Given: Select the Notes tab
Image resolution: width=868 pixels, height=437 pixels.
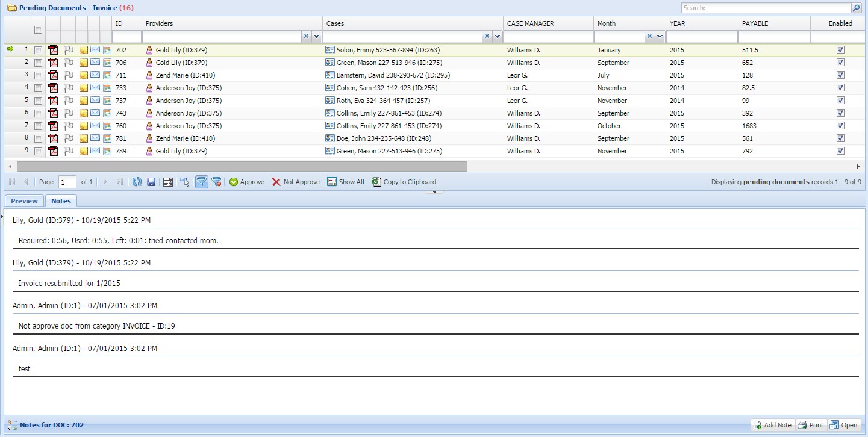Looking at the screenshot, I should click(x=61, y=201).
